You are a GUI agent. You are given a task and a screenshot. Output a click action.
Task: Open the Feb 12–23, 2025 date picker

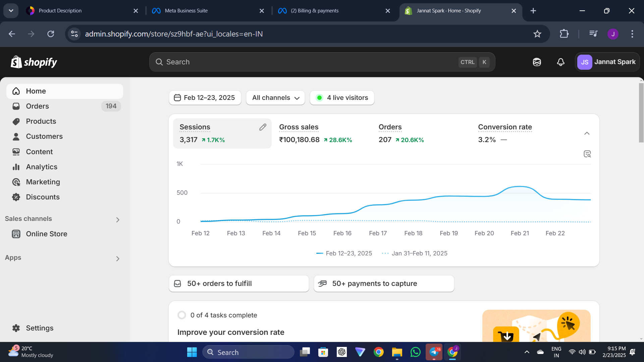coord(205,98)
